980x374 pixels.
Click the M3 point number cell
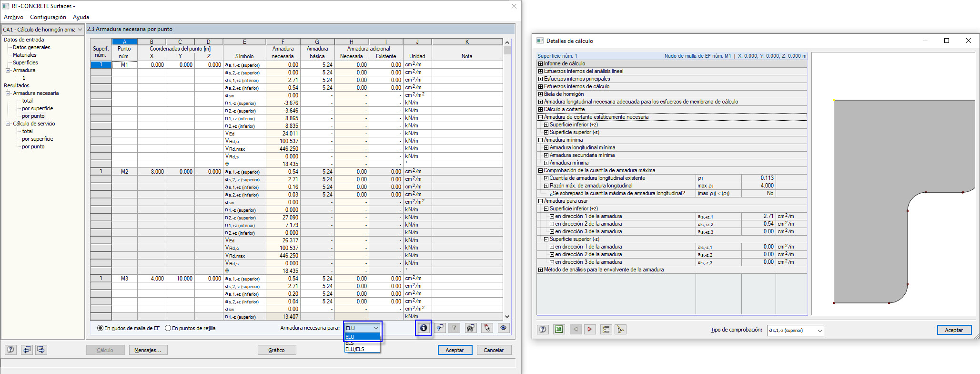[x=124, y=279]
